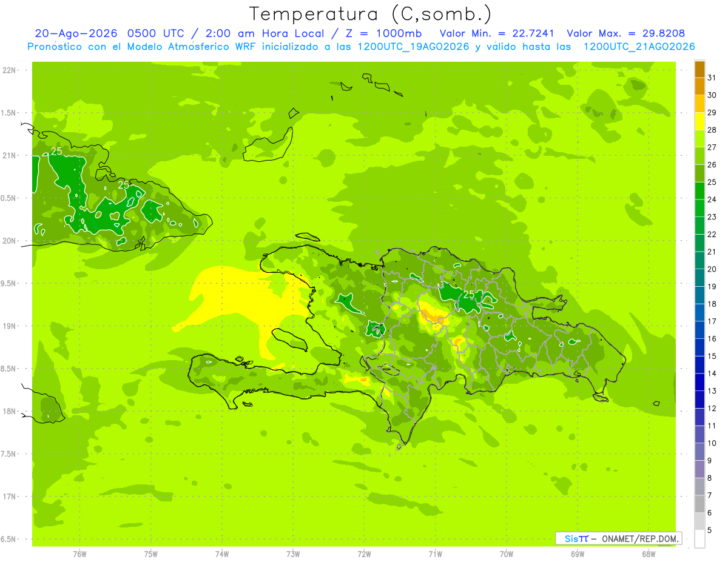The height and width of the screenshot is (562, 728).
Task: Click the '68W' longitude axis label
Action: tap(648, 554)
